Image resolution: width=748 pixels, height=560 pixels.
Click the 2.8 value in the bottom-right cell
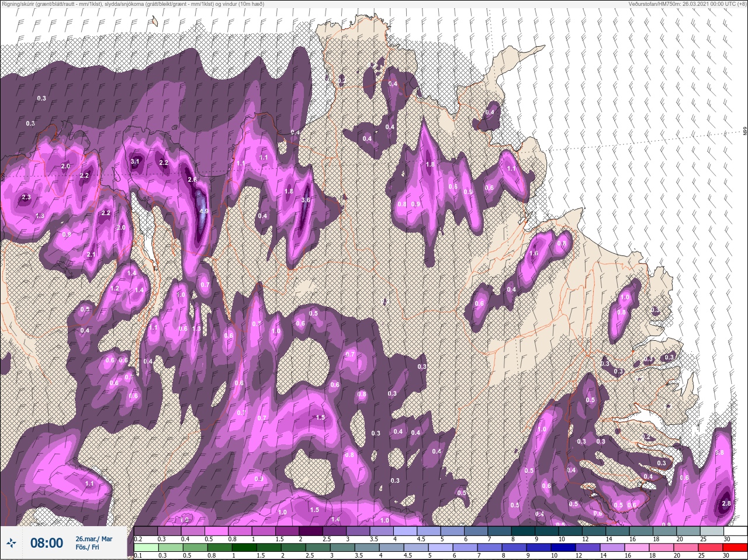point(726,503)
